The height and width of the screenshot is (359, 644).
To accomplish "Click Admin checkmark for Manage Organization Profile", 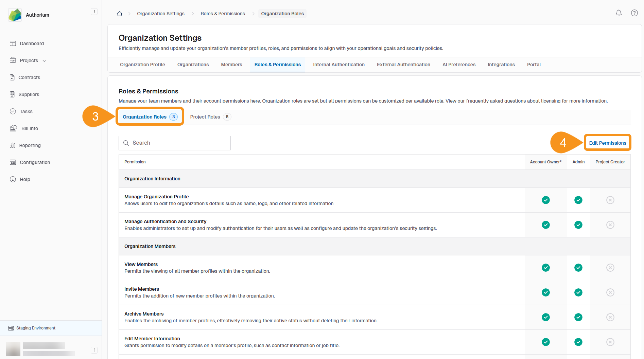I will coord(578,200).
